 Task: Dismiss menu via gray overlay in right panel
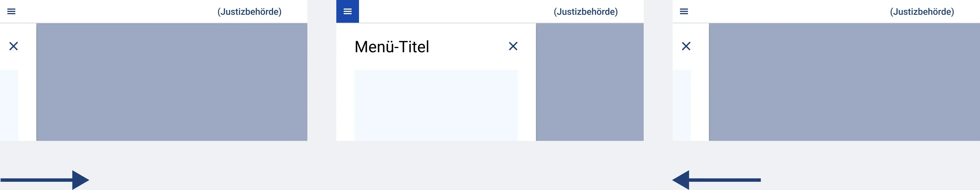[844, 82]
